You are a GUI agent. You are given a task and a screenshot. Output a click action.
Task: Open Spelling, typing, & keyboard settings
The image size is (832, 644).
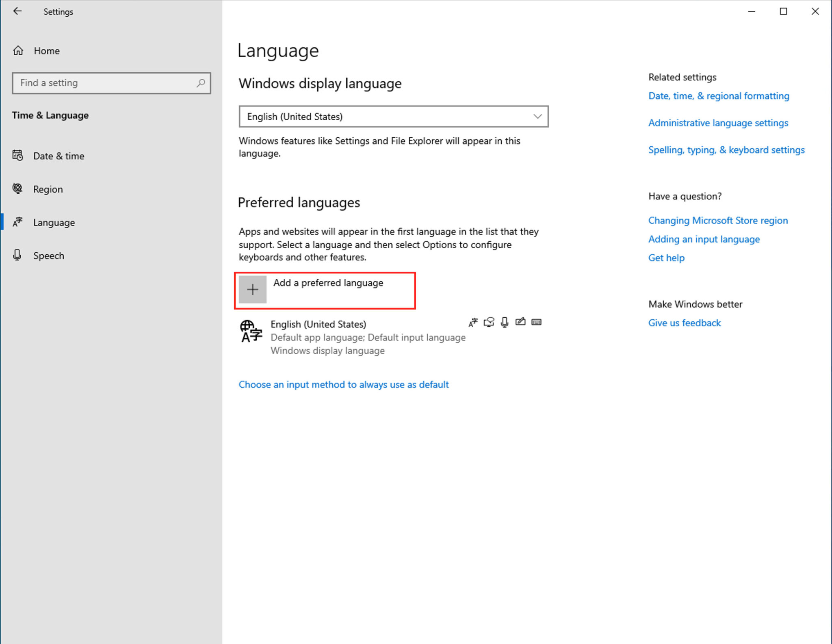pyautogui.click(x=726, y=150)
